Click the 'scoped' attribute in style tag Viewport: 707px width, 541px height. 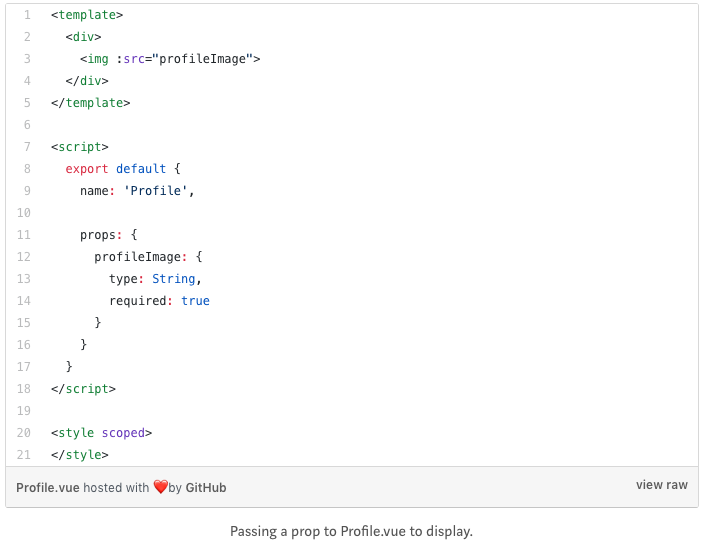coord(123,433)
